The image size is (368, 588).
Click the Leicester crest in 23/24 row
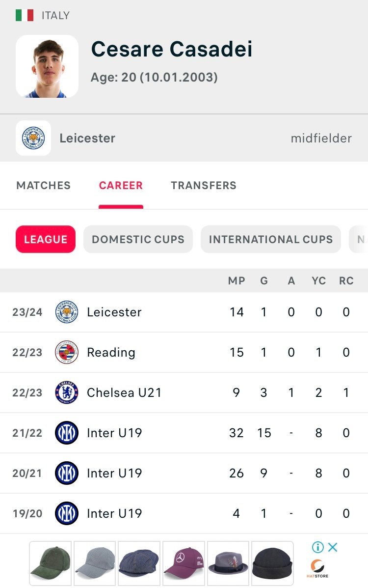(x=67, y=312)
